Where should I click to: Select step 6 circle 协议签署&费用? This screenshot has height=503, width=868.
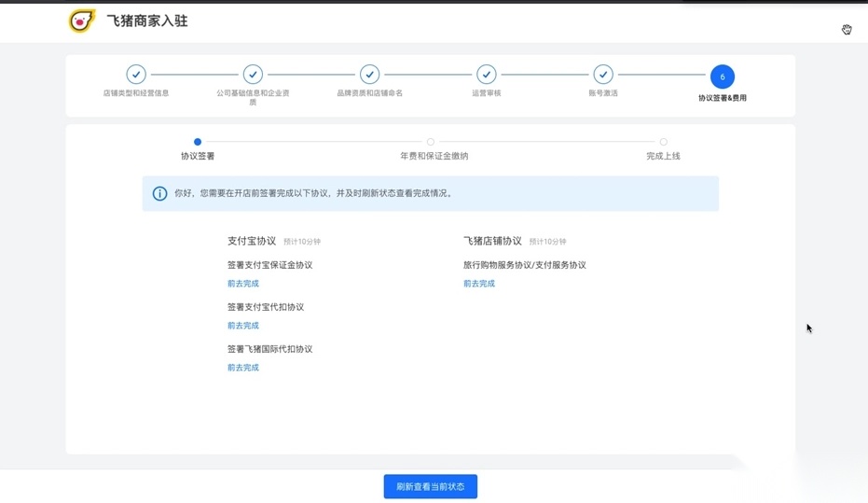pos(722,77)
